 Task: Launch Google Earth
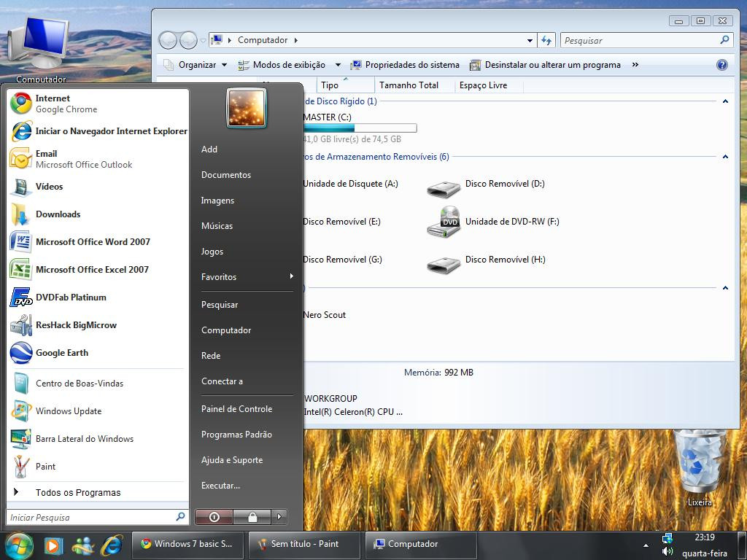point(98,352)
